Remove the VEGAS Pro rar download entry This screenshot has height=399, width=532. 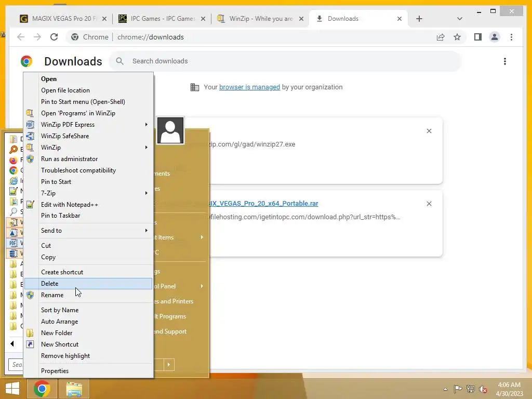(429, 204)
